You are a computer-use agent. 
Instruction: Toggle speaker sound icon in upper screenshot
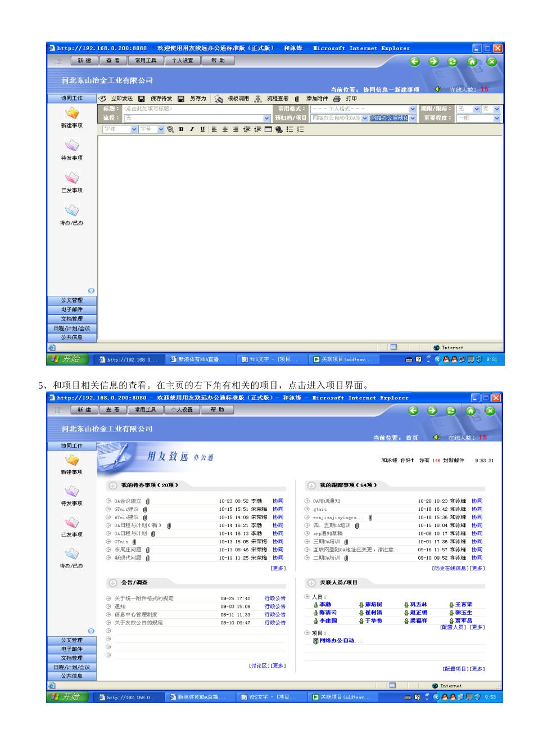click(438, 89)
